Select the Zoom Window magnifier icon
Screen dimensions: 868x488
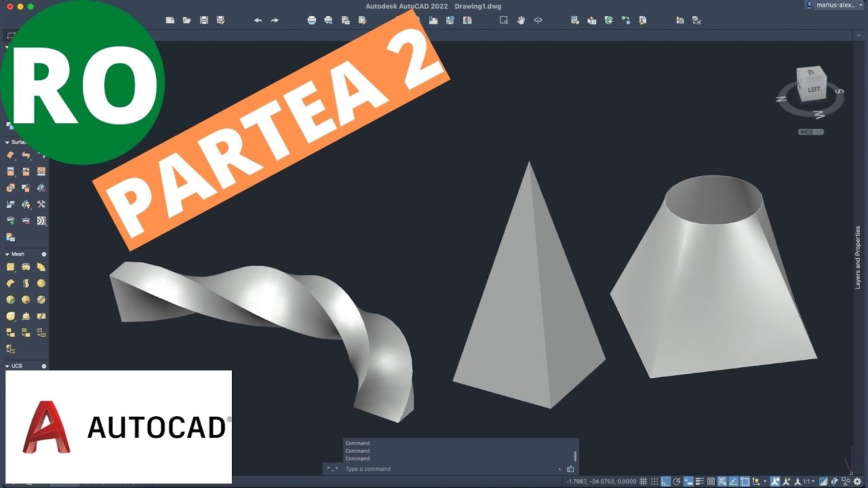click(504, 20)
